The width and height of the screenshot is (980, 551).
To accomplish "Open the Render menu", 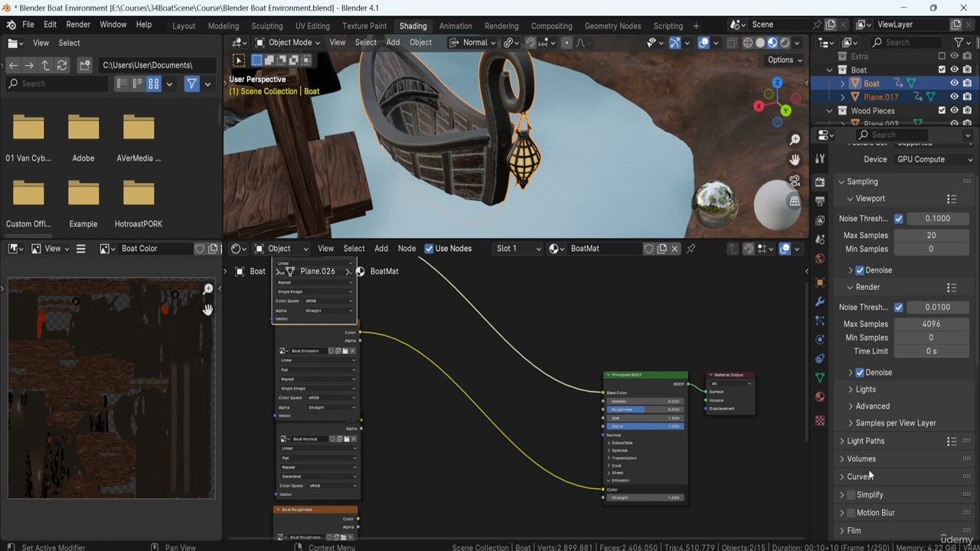I will tap(78, 25).
